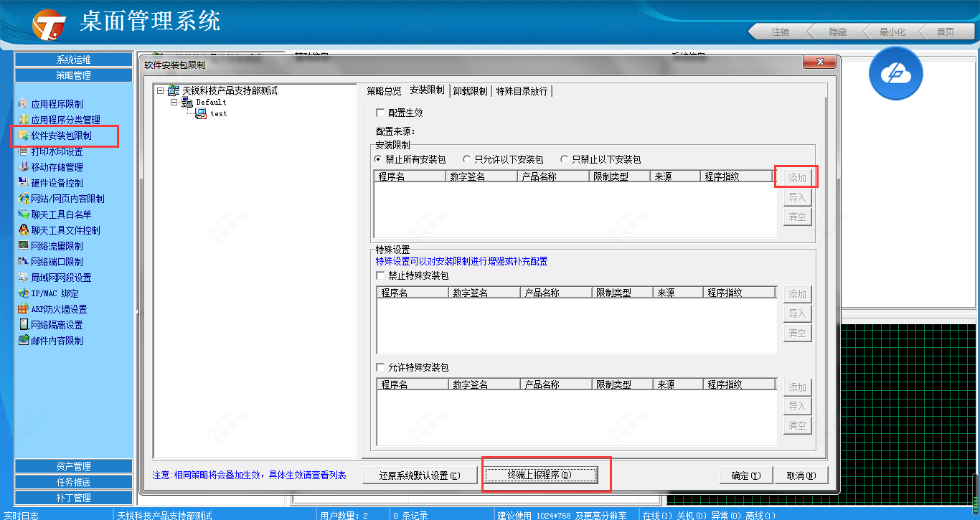Tick the 禁止特殊安装包 checkbox
This screenshot has width=980, height=520.
point(380,275)
